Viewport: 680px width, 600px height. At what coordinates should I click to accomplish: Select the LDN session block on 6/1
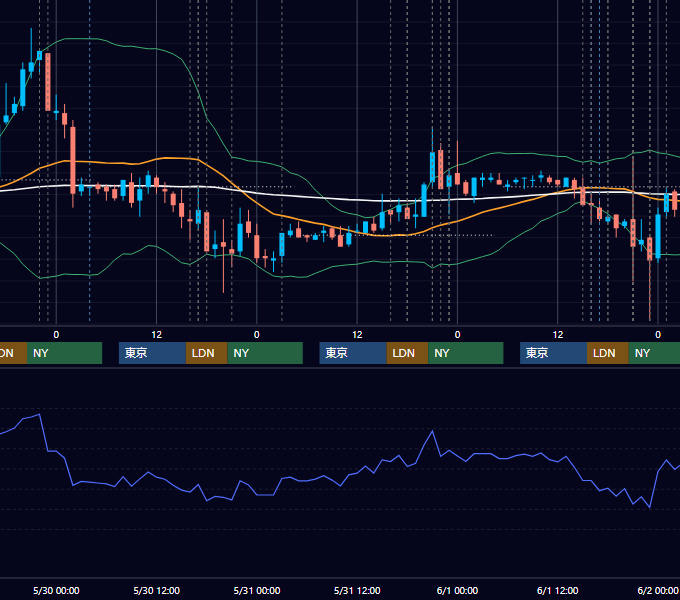pos(608,353)
